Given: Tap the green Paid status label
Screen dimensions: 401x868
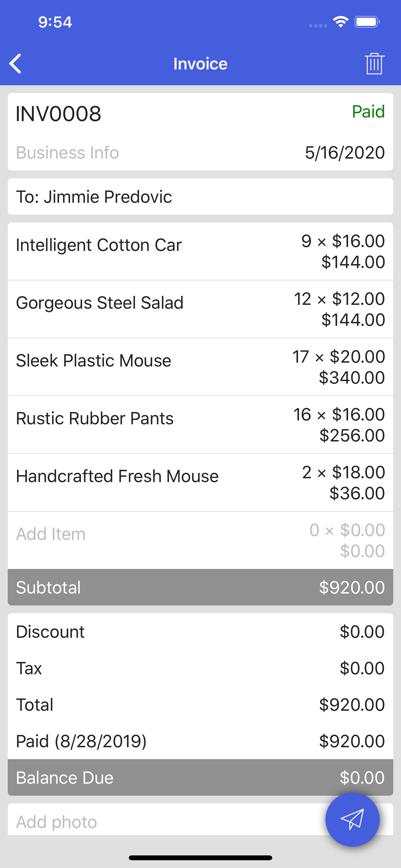Looking at the screenshot, I should 368,111.
